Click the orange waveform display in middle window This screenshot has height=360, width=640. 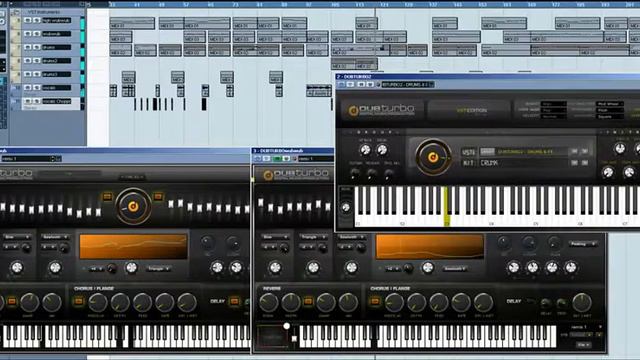point(430,247)
